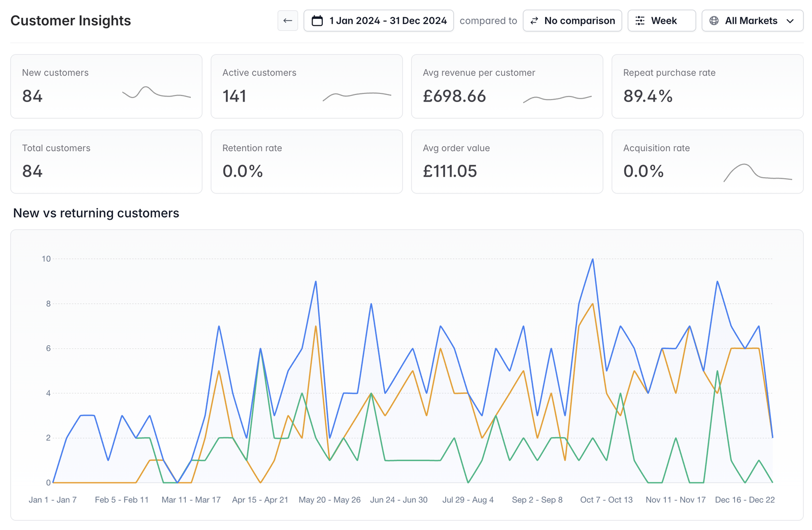The height and width of the screenshot is (530, 812).
Task: Click the globe icon for markets
Action: pyautogui.click(x=714, y=21)
